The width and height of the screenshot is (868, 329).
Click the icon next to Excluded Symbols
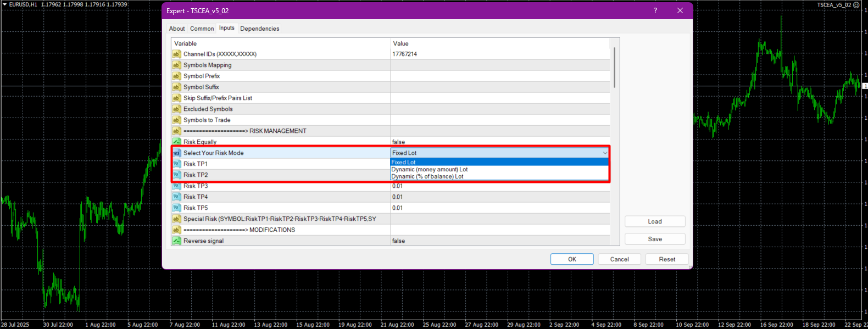tap(176, 109)
